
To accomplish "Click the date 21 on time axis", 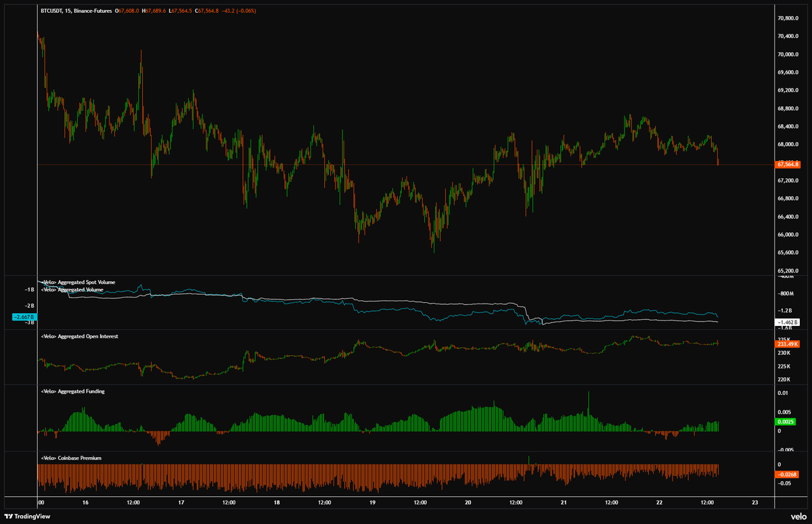I will [x=564, y=503].
